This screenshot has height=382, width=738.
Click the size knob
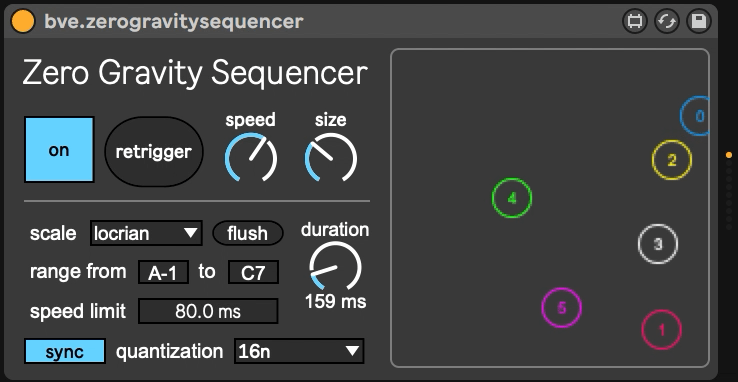(x=331, y=159)
